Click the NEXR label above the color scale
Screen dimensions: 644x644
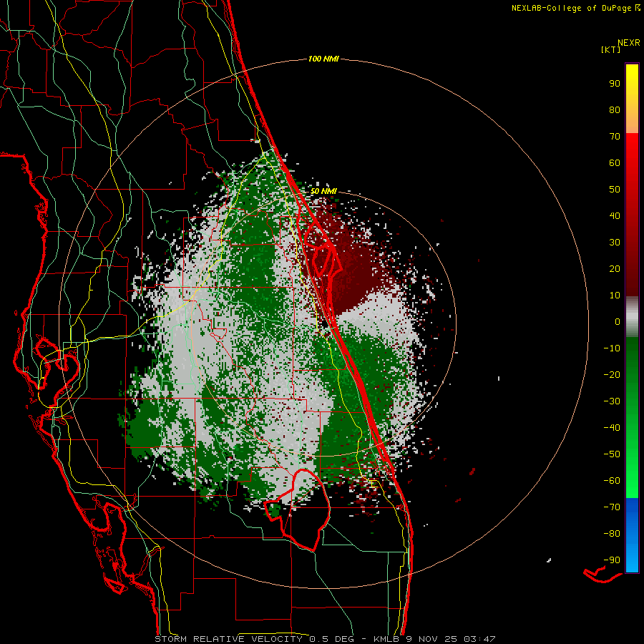coord(629,43)
